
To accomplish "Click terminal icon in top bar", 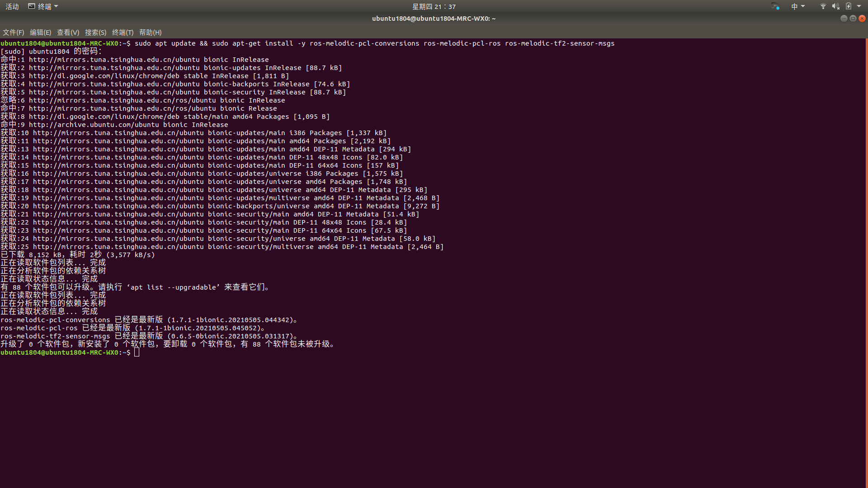I will (x=32, y=6).
